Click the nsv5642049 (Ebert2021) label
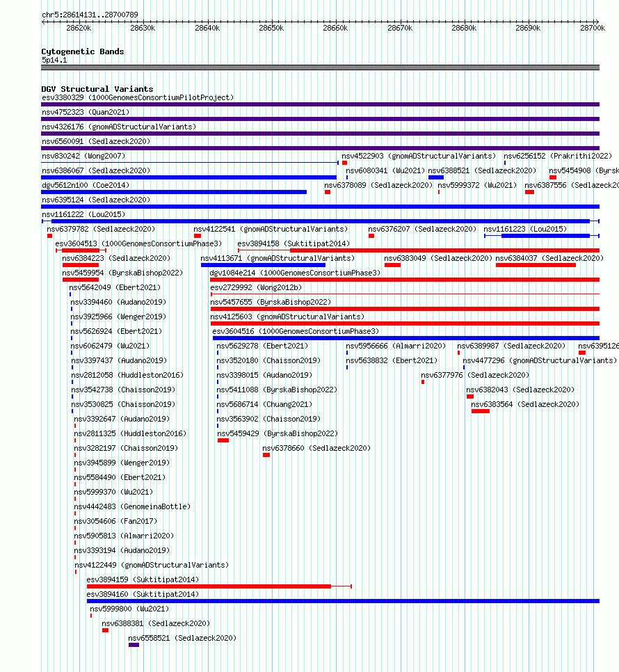 pos(115,287)
